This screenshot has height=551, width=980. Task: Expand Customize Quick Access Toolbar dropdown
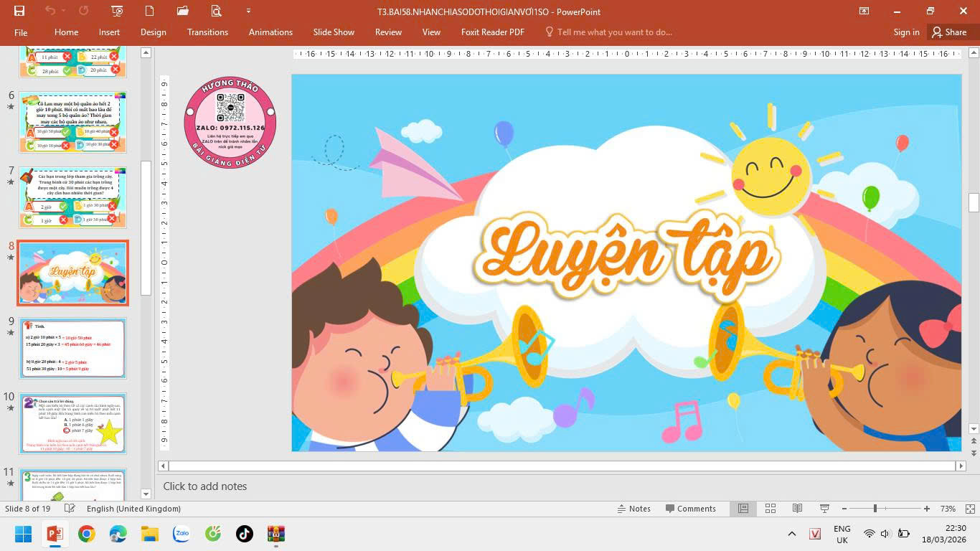[x=248, y=11]
